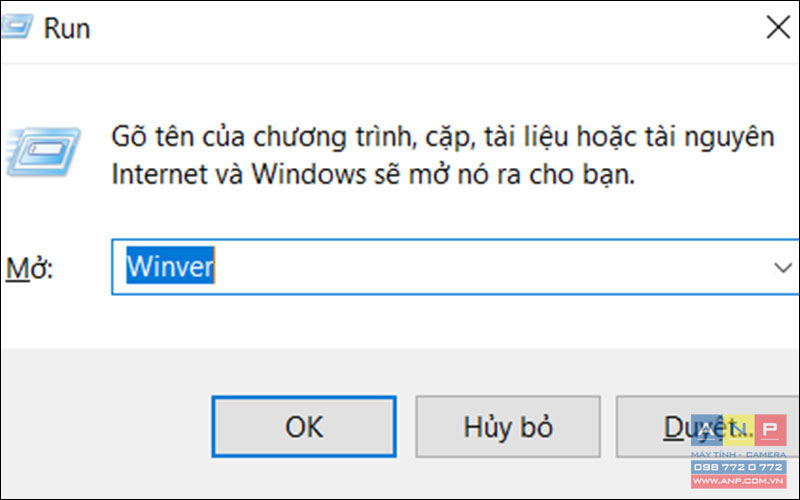This screenshot has height=500, width=800.
Task: Click the red P tile of ANP watermark
Action: [x=770, y=431]
